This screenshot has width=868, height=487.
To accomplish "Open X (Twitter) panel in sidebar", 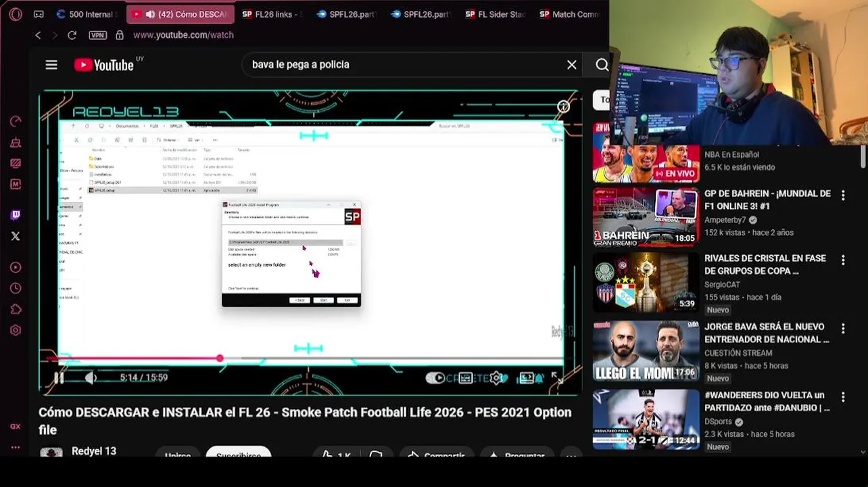I will pyautogui.click(x=16, y=236).
